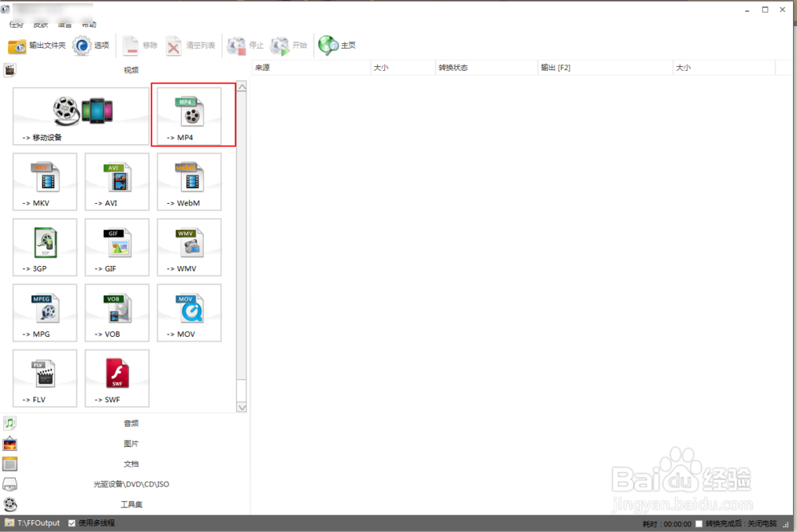Viewport: 797px width, 532px height.
Task: Toggle the 使用多线程 multithreading checkbox
Action: pyautogui.click(x=73, y=523)
